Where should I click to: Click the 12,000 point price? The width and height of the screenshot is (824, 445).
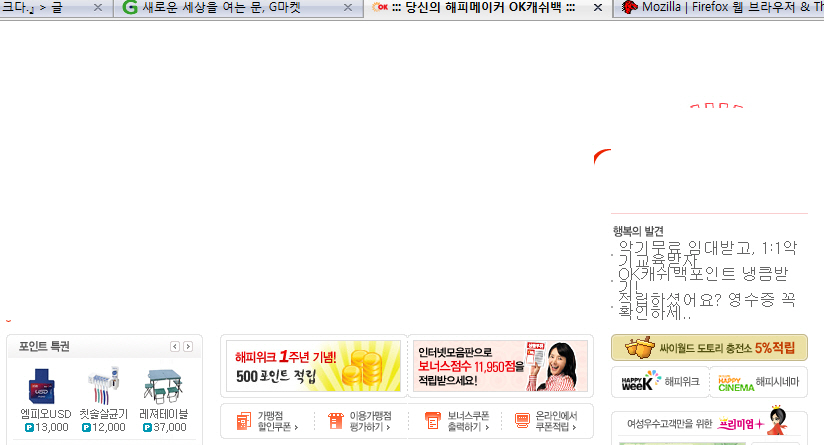tap(104, 428)
